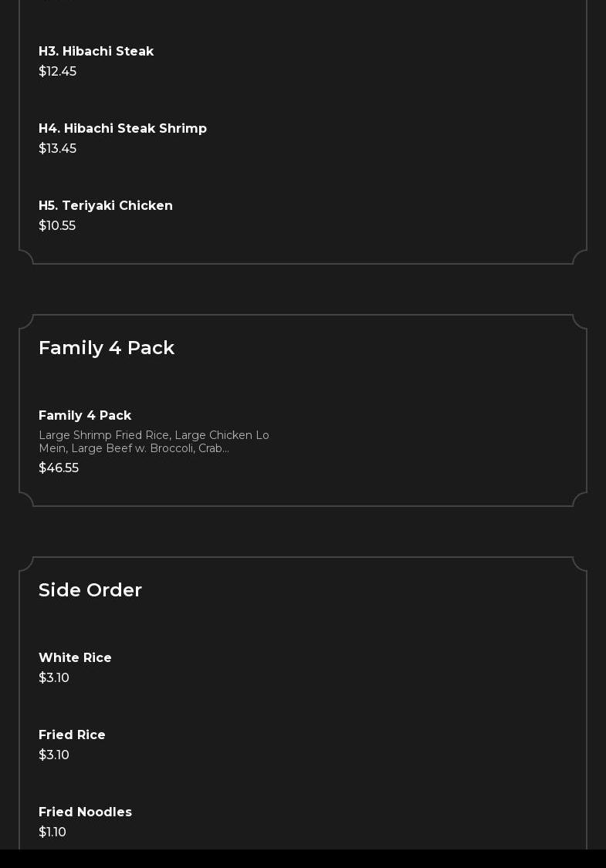The width and height of the screenshot is (606, 868).
Task: Click the $10.55 Teriyaki Chicken price
Action: (57, 226)
